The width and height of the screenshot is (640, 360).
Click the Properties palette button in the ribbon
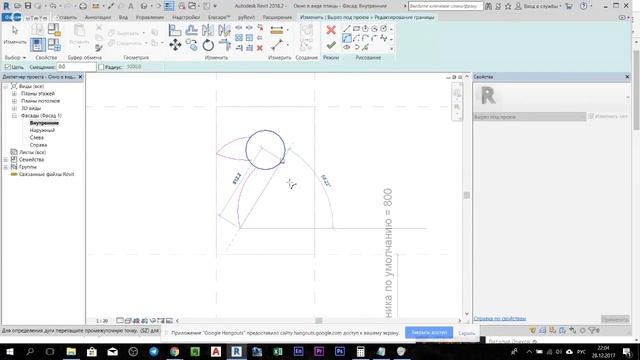(38, 44)
